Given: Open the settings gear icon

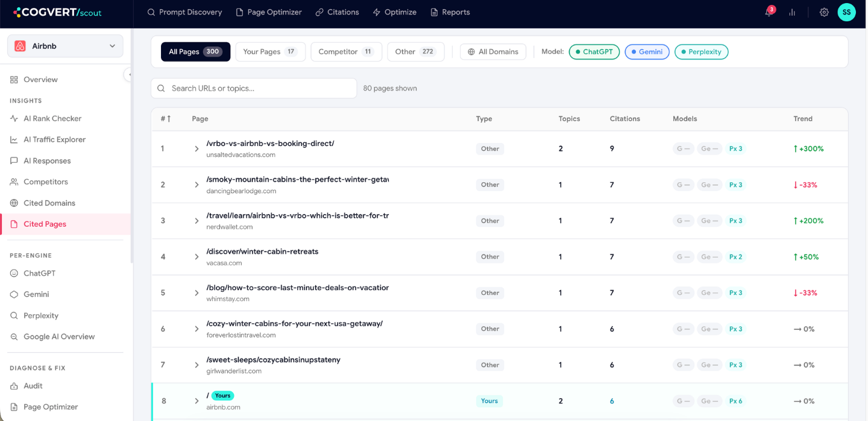Looking at the screenshot, I should (x=824, y=12).
